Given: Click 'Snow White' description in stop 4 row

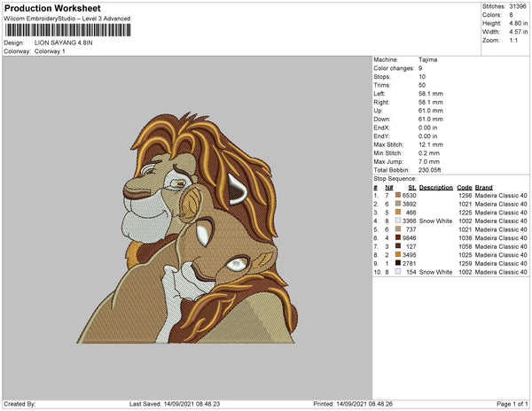Looking at the screenshot, I should pyautogui.click(x=435, y=221).
